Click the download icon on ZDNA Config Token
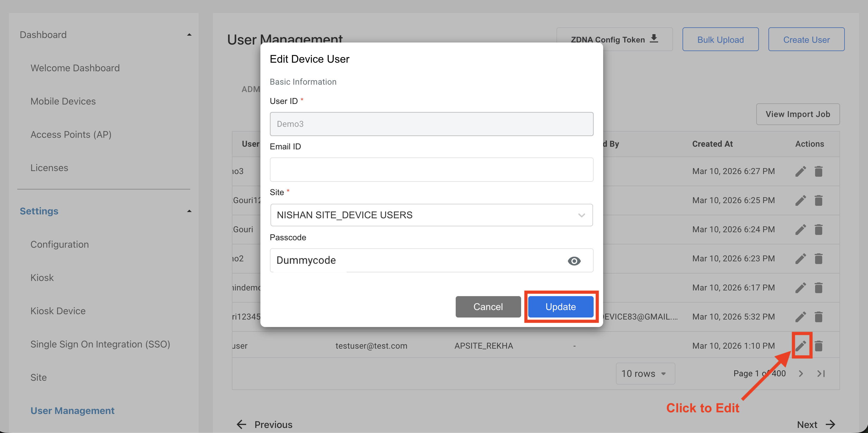 click(x=654, y=39)
